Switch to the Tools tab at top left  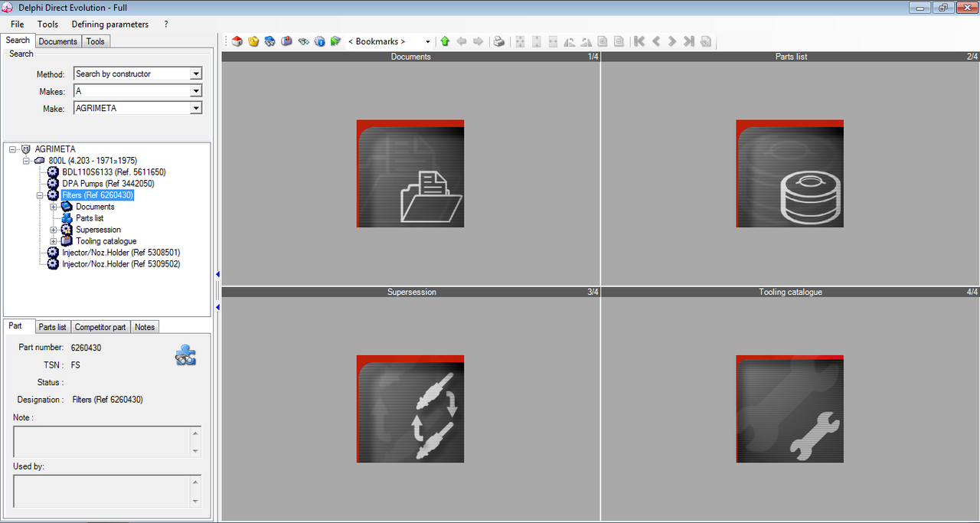(96, 41)
